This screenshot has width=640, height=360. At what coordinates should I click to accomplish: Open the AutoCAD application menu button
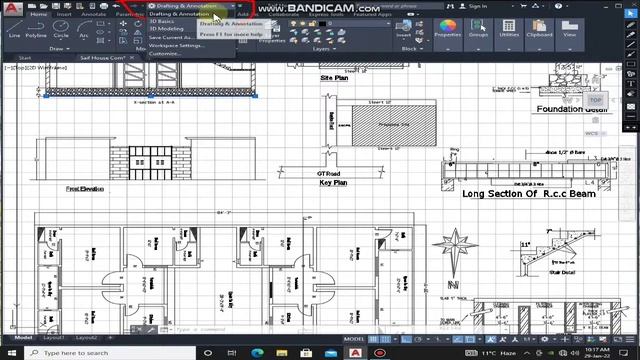(x=13, y=9)
